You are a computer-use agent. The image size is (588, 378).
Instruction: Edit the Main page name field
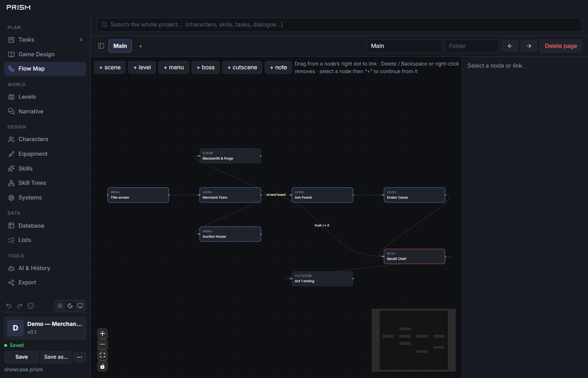[x=404, y=46]
